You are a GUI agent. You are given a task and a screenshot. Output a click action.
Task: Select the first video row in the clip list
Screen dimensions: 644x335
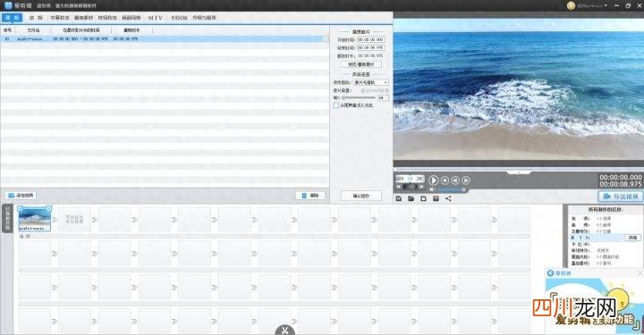pos(165,39)
